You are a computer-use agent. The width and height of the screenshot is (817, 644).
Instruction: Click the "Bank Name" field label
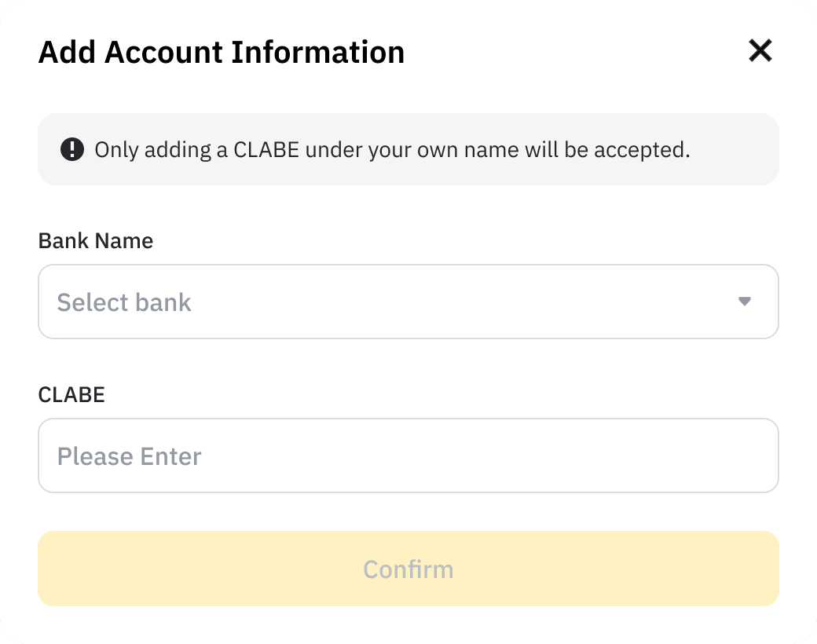[96, 240]
